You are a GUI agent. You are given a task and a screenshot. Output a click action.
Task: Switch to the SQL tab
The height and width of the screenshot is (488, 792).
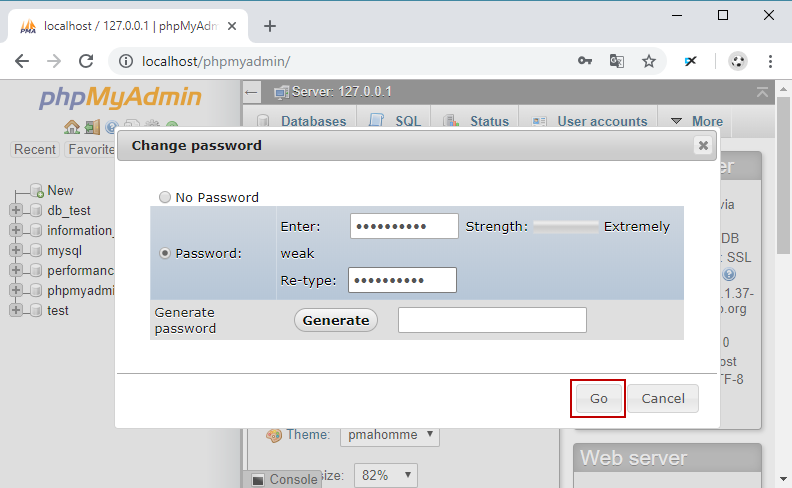(394, 121)
